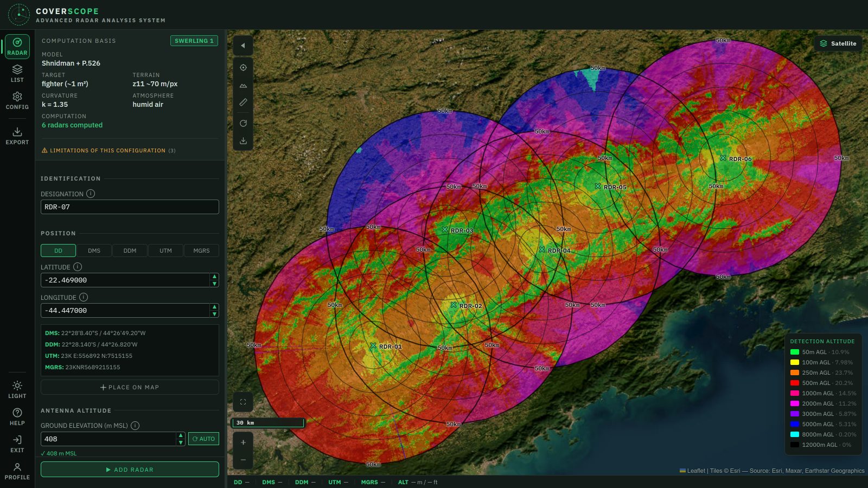Click the Ground Elevation info icon

135,426
